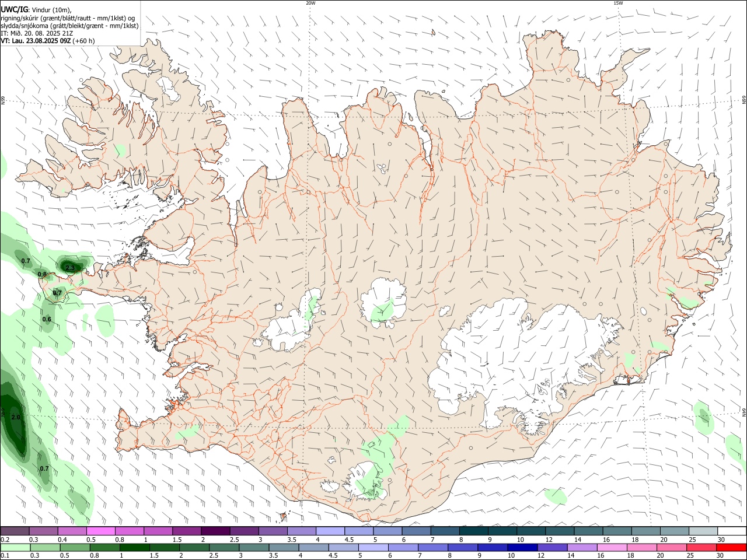Image resolution: width=747 pixels, height=560 pixels.
Task: Click the dark mauve 0.2 legend swatch
Action: click(x=15, y=531)
